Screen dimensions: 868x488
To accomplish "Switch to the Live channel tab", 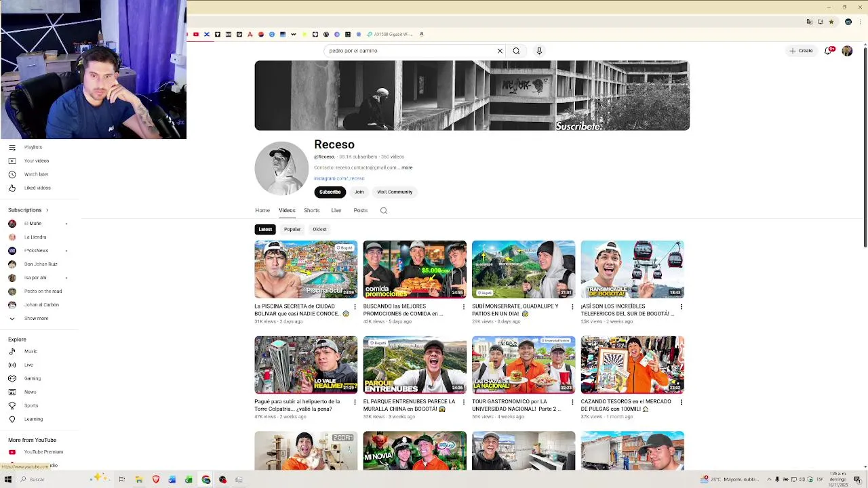I will pos(336,210).
